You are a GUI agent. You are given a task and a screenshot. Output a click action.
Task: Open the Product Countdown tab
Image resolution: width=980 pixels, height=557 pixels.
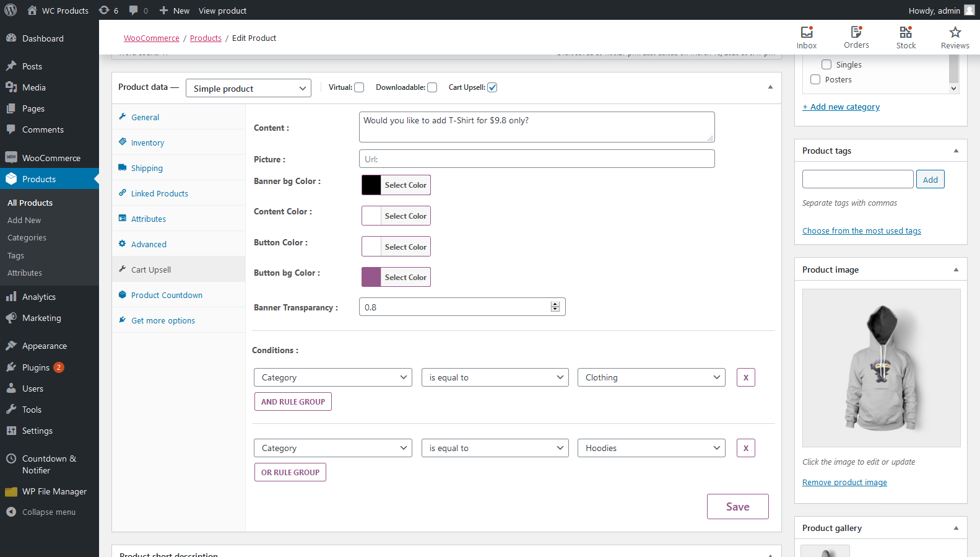[x=167, y=295]
